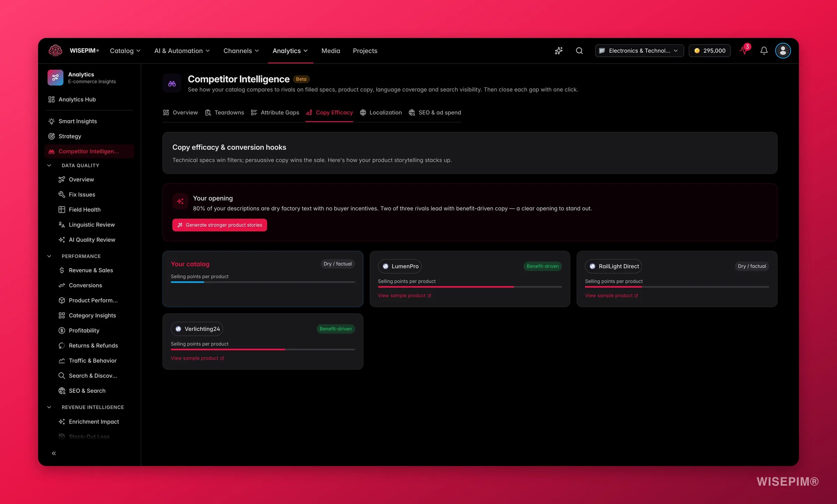Expand the Catalog menu
The image size is (837, 504).
pyautogui.click(x=125, y=51)
